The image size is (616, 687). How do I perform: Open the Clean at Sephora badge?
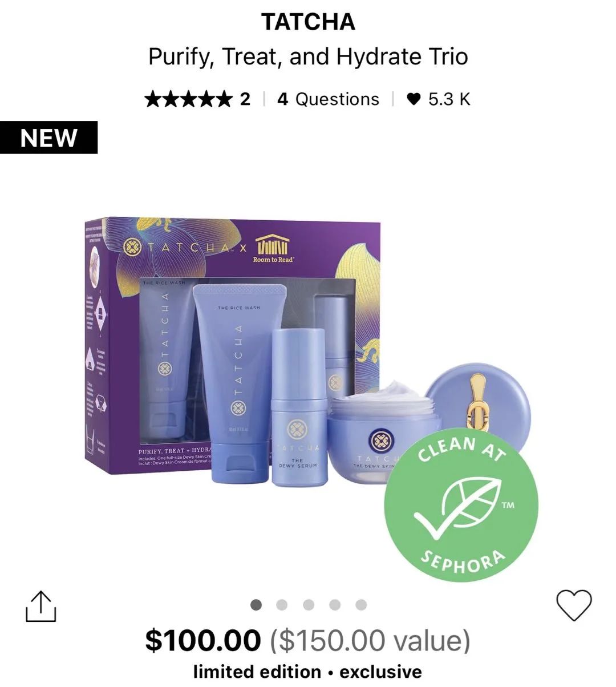(461, 505)
